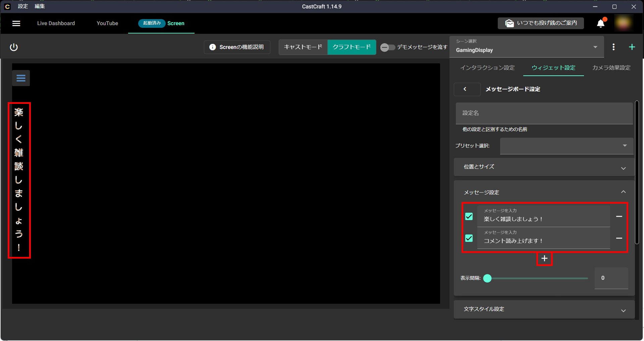Expand the 位置とサイズ section
644x341 pixels.
click(544, 167)
